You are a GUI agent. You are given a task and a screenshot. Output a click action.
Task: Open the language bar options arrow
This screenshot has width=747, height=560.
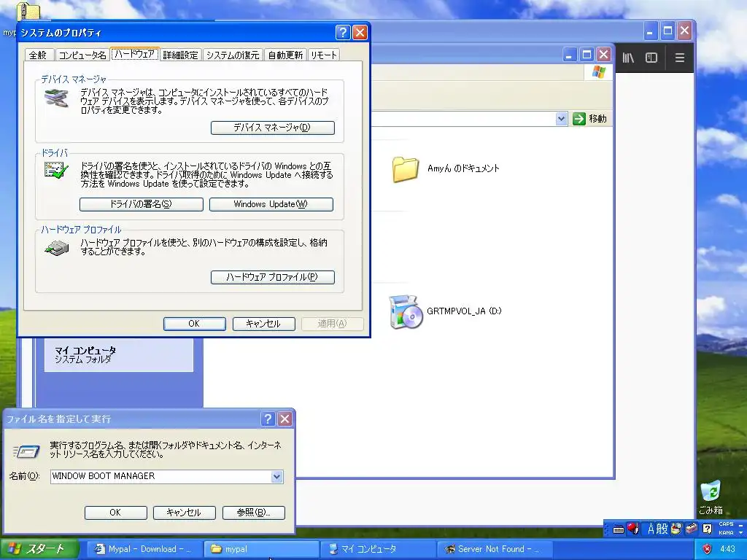coord(741,533)
